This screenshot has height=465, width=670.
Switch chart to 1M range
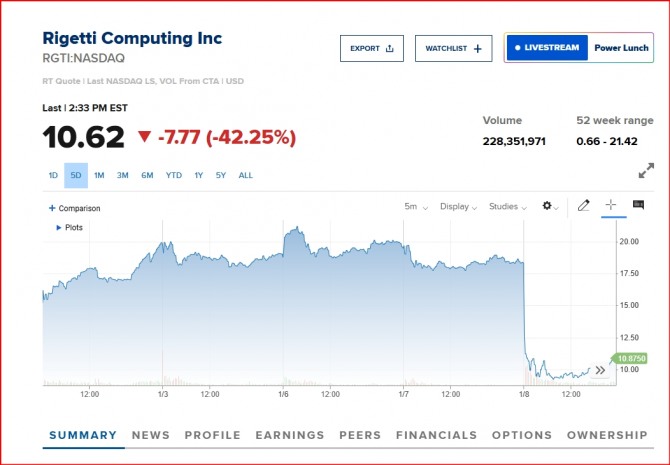click(99, 176)
